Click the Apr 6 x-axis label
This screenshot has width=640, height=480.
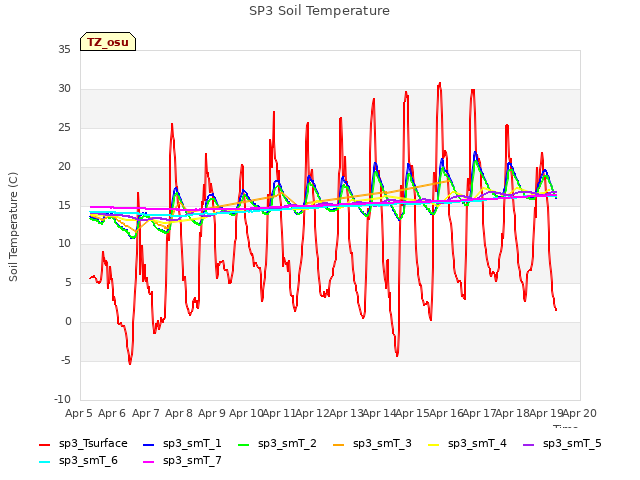112,413
